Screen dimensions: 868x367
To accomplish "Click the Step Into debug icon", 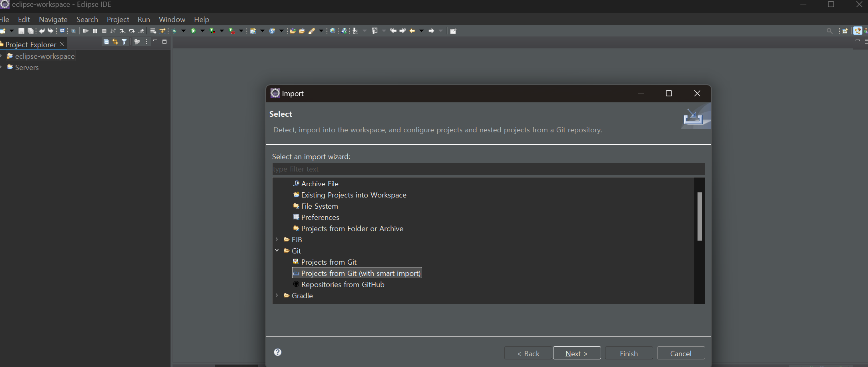I will pos(122,31).
